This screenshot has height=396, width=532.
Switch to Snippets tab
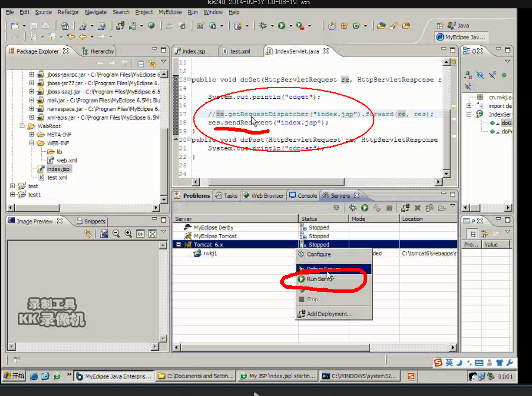coord(91,222)
